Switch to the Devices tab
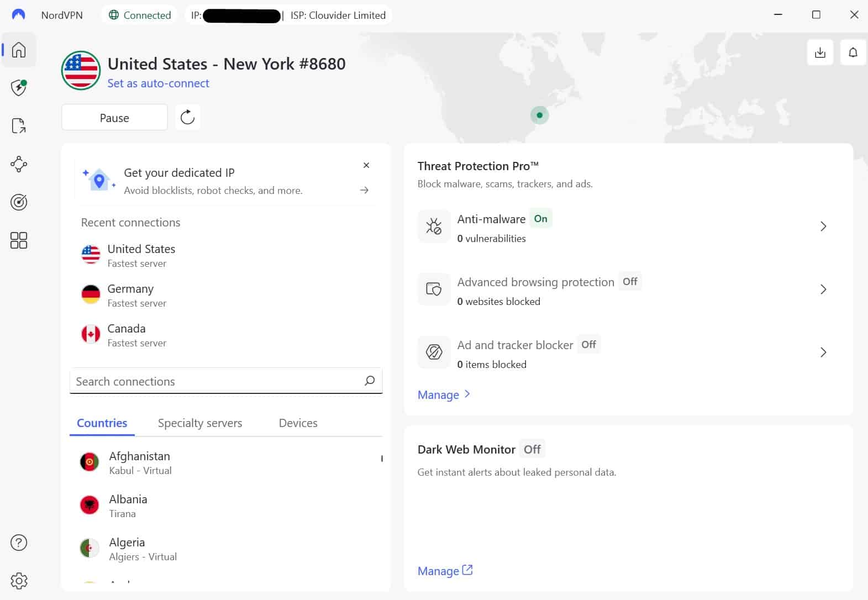The width and height of the screenshot is (868, 600). [298, 423]
